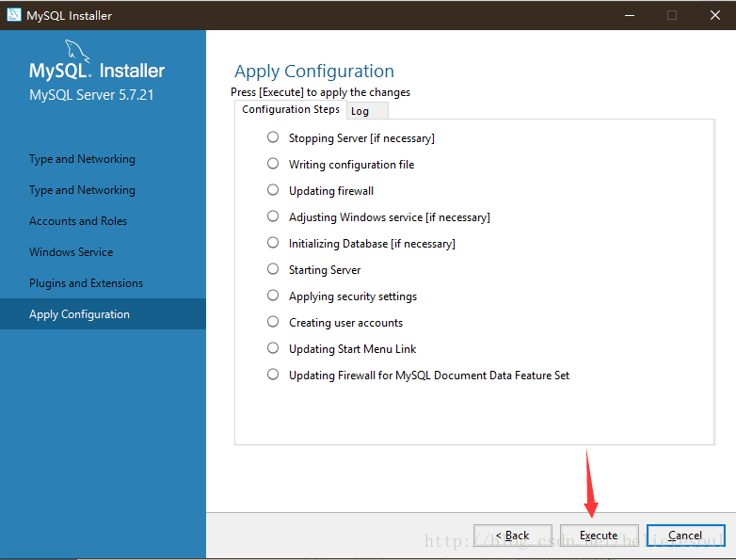Screen dimensions: 736x560
Task: Go back with the Back button
Action: [x=513, y=536]
